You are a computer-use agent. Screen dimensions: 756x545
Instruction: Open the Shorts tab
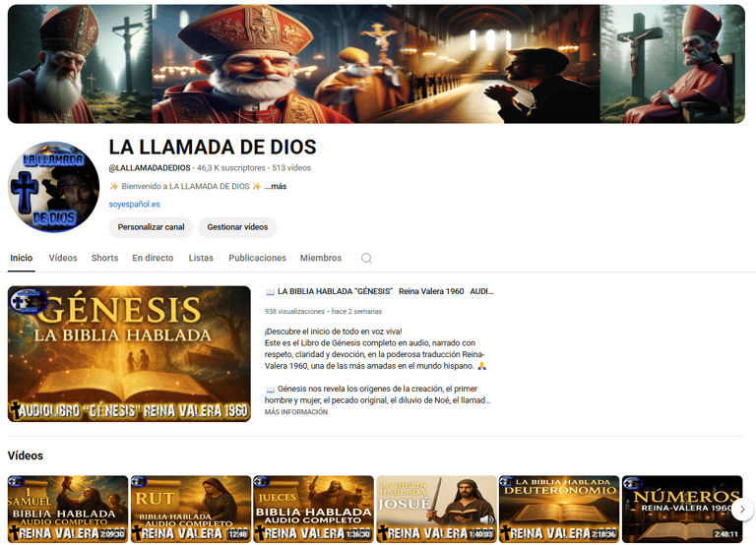point(104,259)
